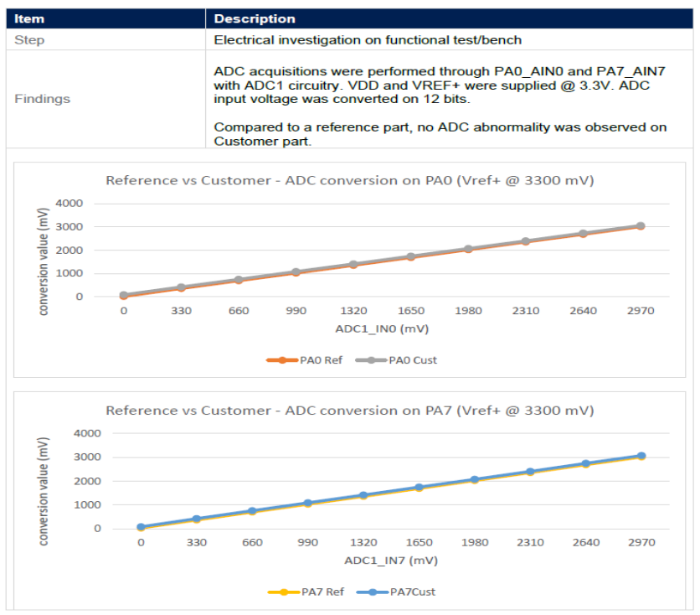Click y-axis label '1000' in PA0 chart
Image resolution: width=700 pixels, height=615 pixels.
point(69,273)
